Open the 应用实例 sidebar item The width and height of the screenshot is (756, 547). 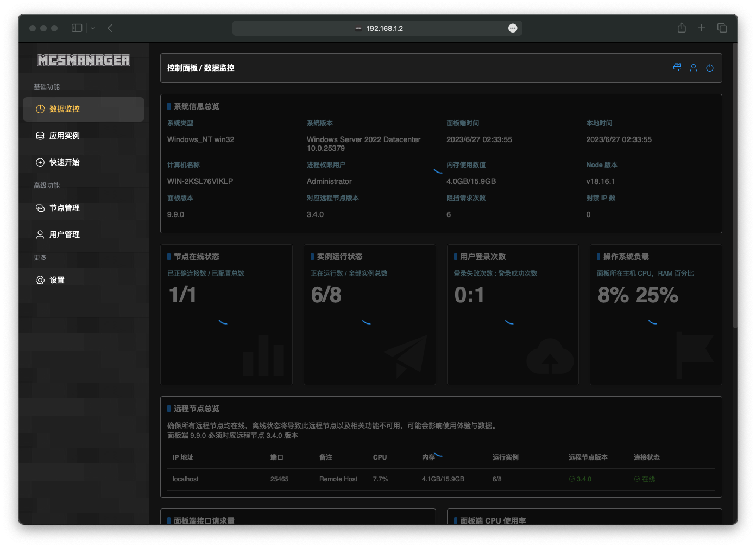coord(84,136)
